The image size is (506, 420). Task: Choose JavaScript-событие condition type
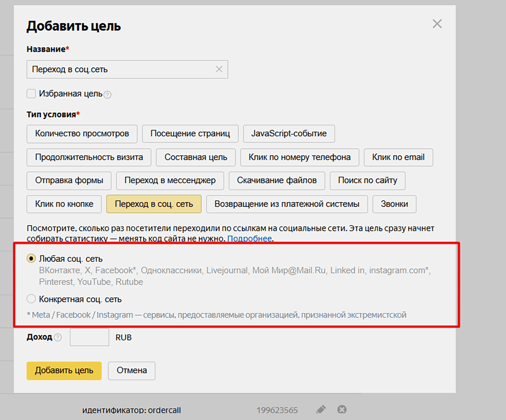click(289, 134)
